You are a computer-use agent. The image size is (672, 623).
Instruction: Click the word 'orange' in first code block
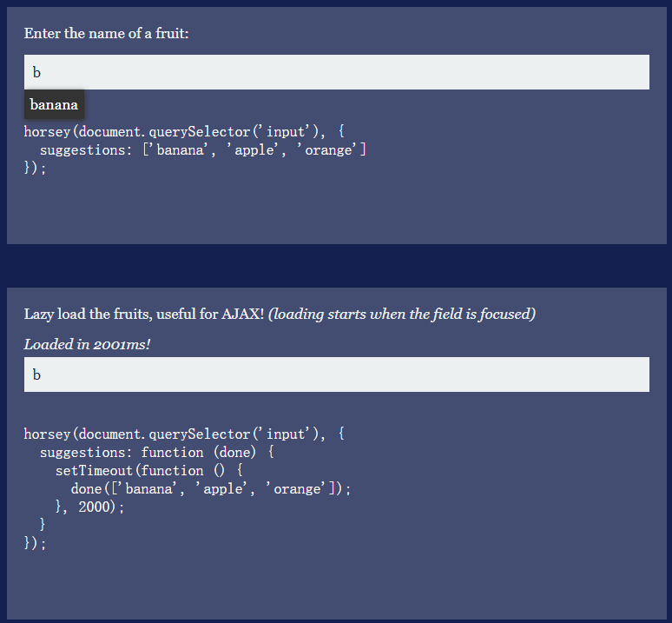click(329, 150)
